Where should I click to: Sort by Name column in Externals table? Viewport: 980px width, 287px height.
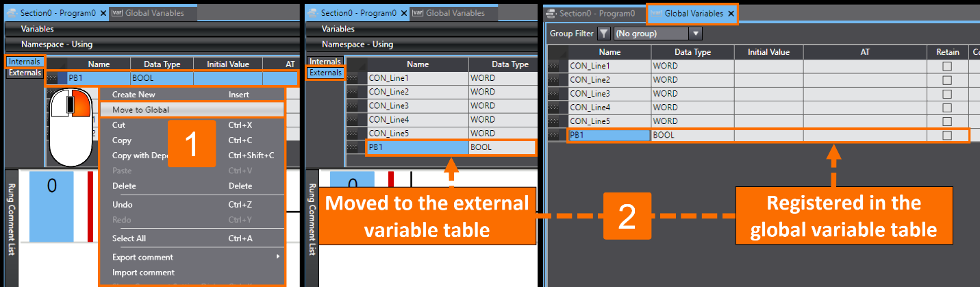click(x=418, y=64)
